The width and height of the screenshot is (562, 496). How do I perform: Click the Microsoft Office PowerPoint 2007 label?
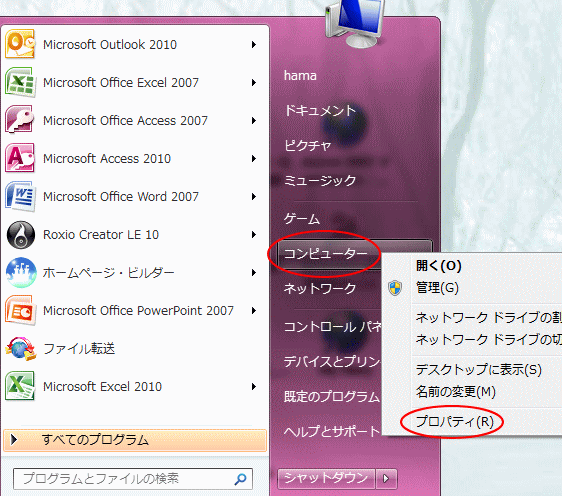point(138,310)
